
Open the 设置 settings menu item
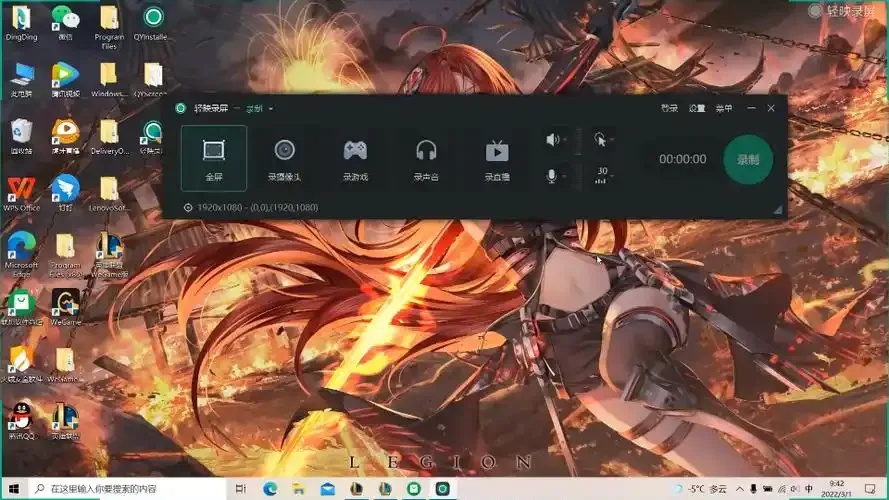(x=697, y=108)
